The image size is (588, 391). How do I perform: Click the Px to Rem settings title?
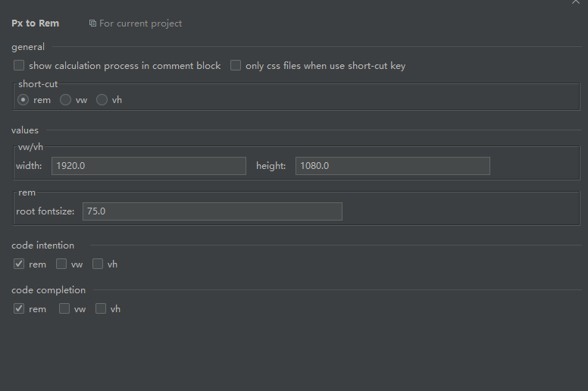36,23
